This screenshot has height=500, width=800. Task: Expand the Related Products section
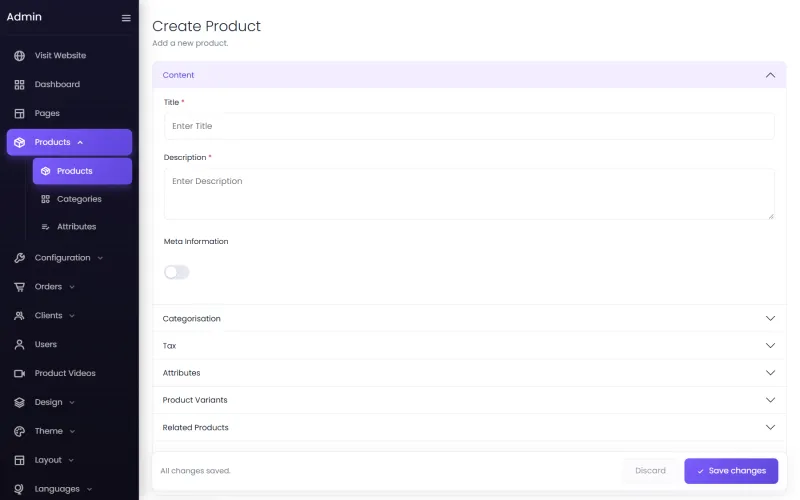(469, 428)
